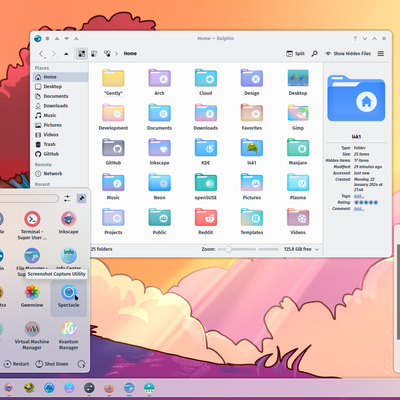Click the '25 folders' status text
This screenshot has height=400, width=400.
102,249
